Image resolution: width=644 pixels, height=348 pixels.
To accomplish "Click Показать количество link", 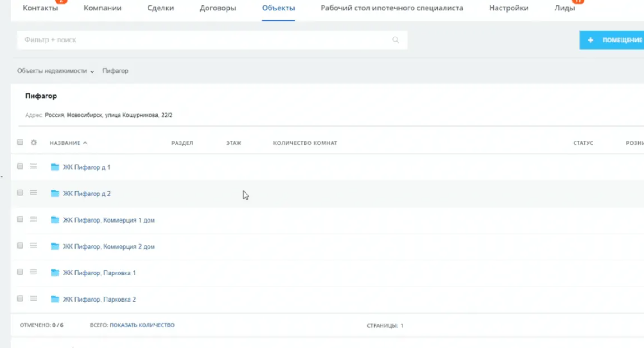I will (x=142, y=325).
